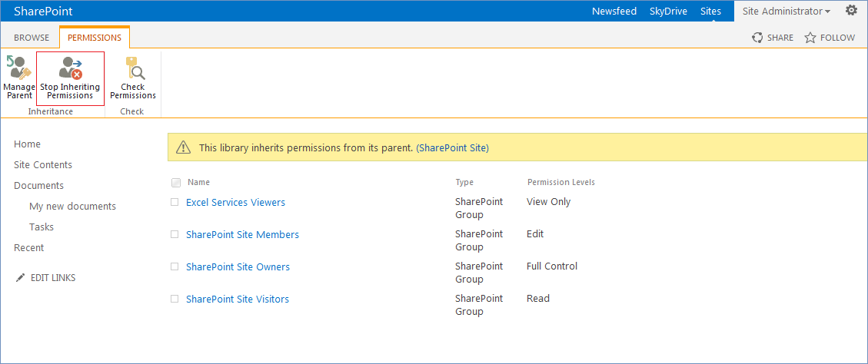
Task: Open the settings gear menu
Action: click(x=851, y=11)
